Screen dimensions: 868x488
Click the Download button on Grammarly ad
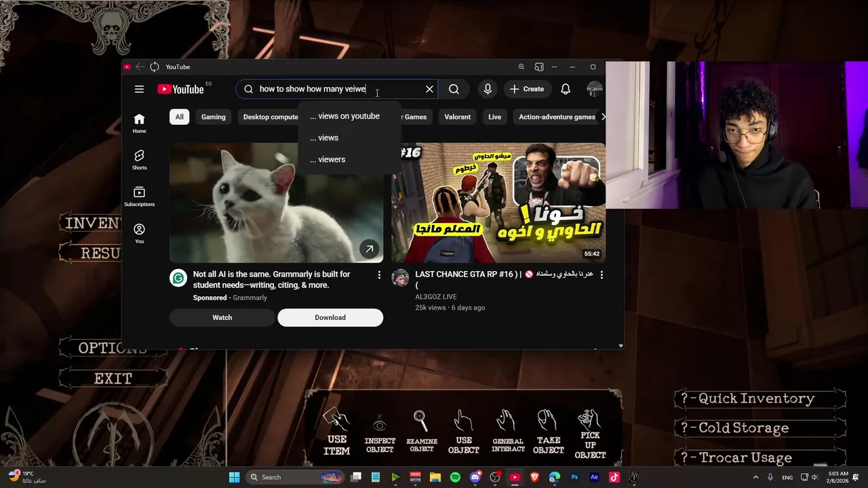coord(330,317)
